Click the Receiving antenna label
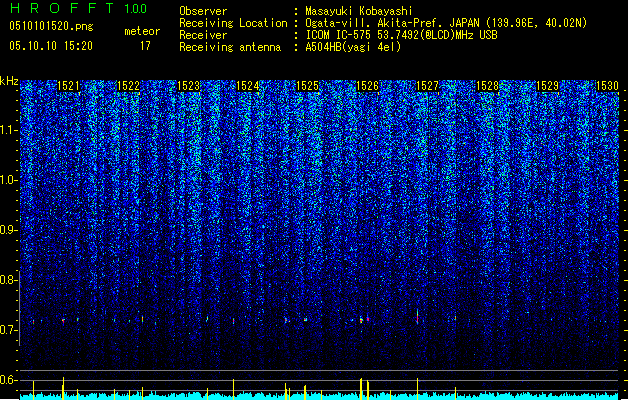 (230, 47)
